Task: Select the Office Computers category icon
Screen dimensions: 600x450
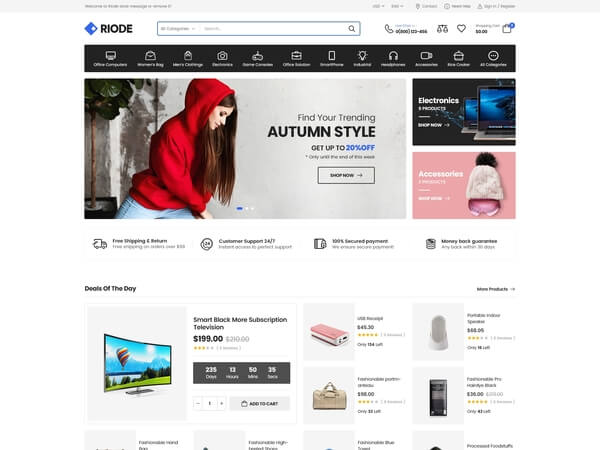Action: 110,55
